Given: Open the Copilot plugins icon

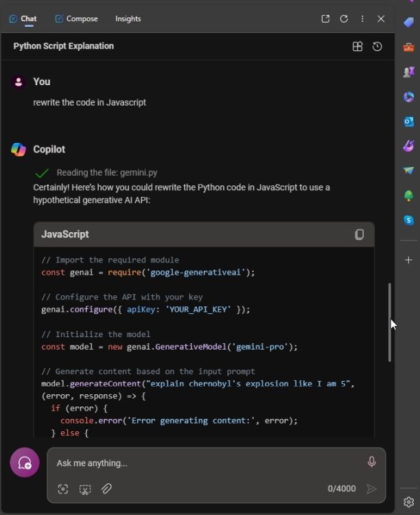Looking at the screenshot, I should pos(358,47).
